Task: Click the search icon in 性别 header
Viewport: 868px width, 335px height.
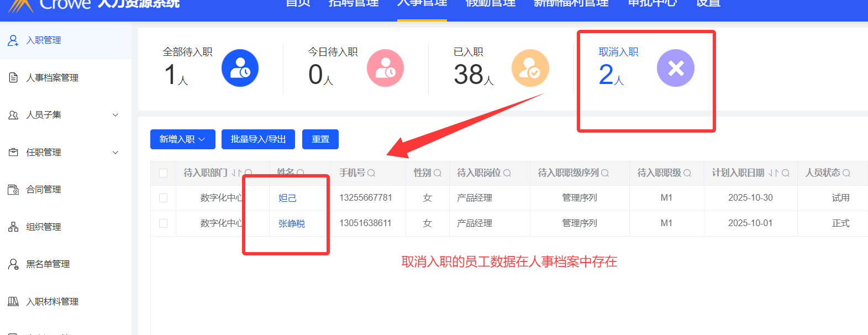Action: coord(438,173)
